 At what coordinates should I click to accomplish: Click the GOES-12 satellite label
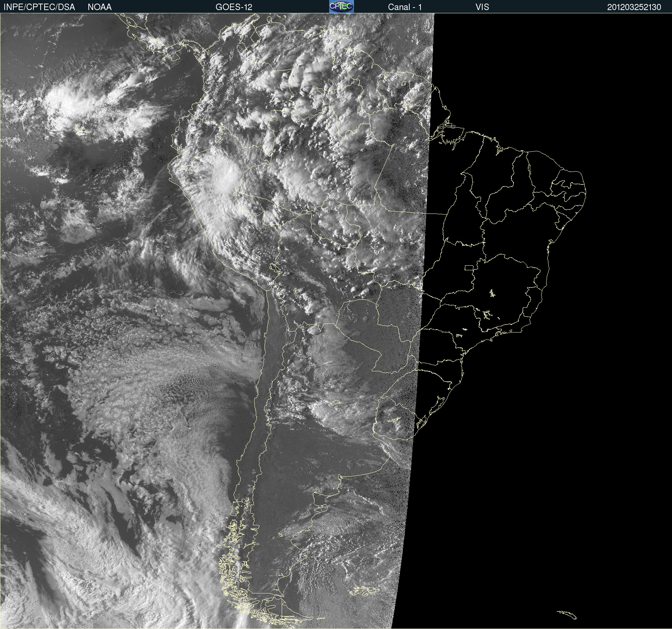234,7
